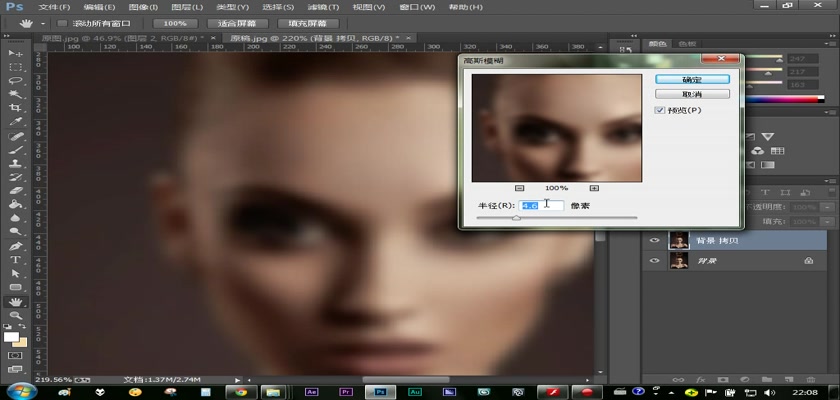Click 确定 in Gaussian Blur dialog
Viewport: 840px width, 400px height.
692,79
